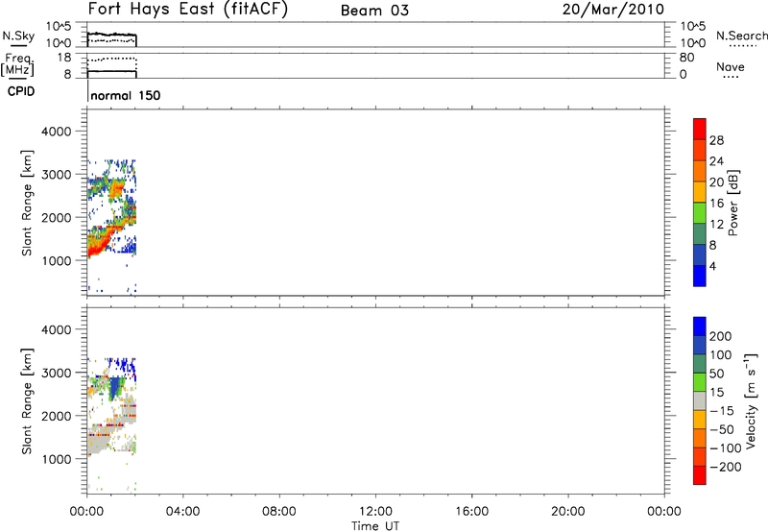
Task: Click the Nave legend label
Action: pos(731,67)
